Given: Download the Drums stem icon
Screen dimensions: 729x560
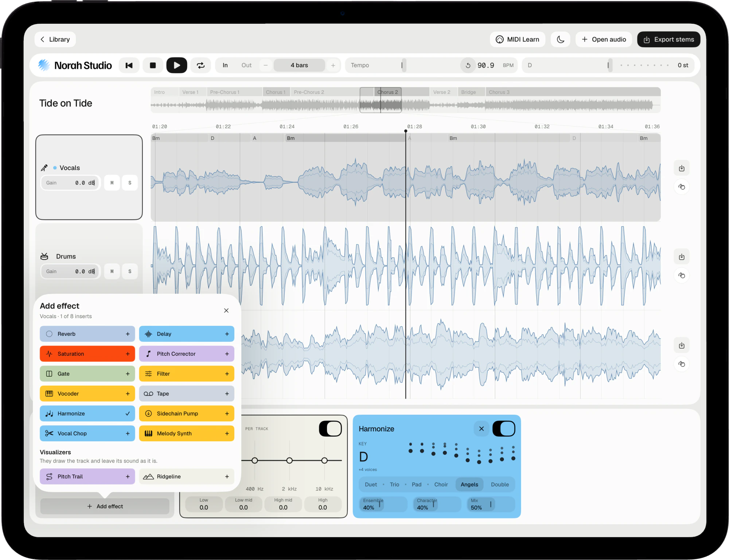Looking at the screenshot, I should point(682,257).
